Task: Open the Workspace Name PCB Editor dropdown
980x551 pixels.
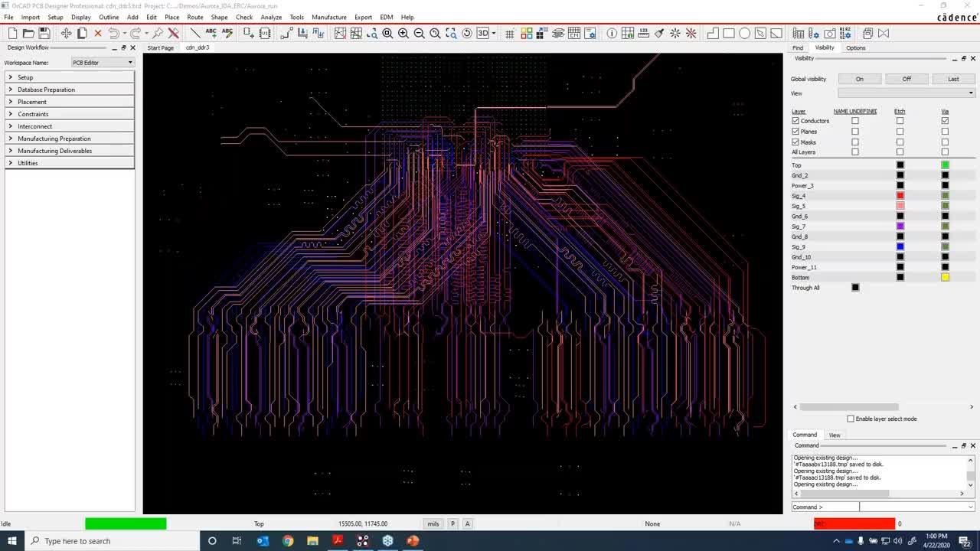Action: (x=103, y=63)
